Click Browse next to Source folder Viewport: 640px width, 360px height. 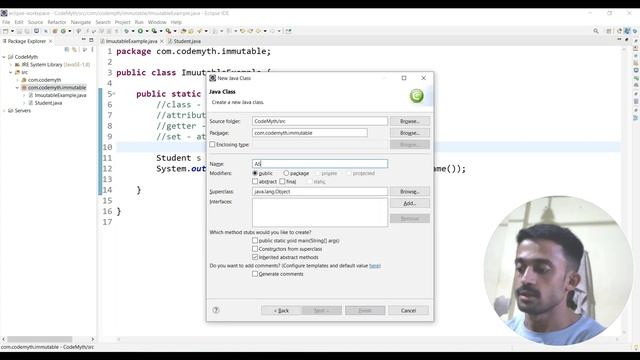410,121
